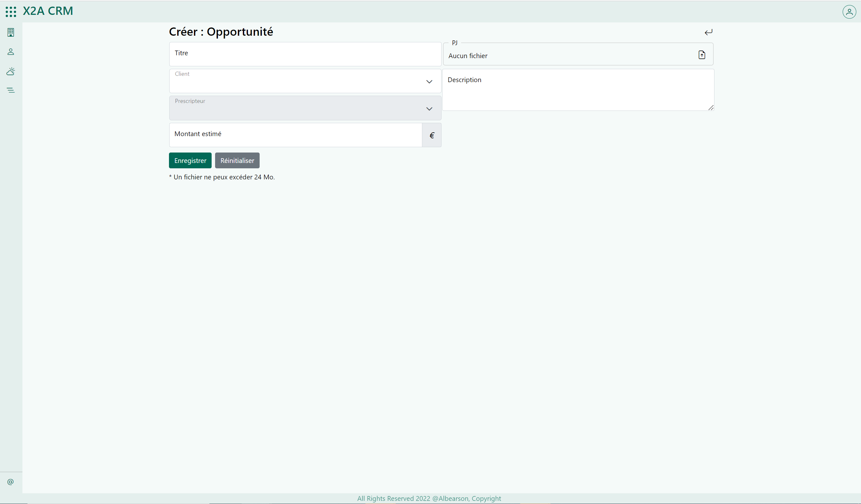Click the euro currency symbol addon
The image size is (861, 504).
tap(431, 135)
